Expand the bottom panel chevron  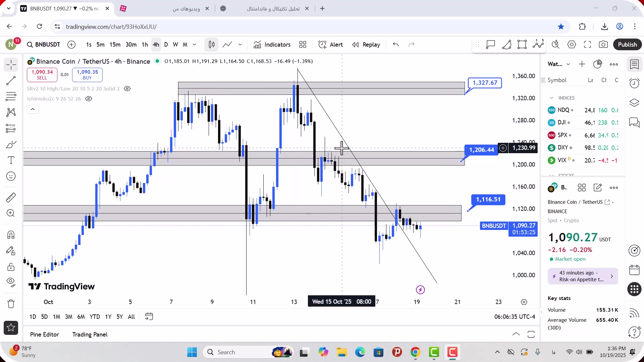pos(516,334)
